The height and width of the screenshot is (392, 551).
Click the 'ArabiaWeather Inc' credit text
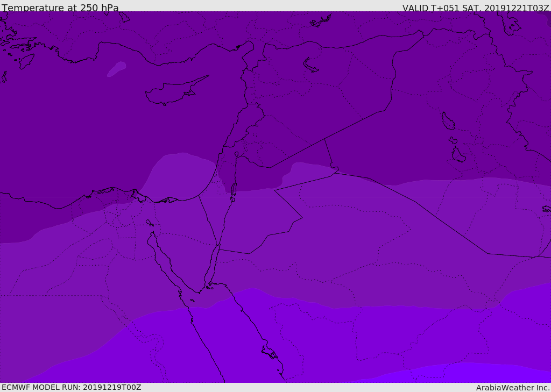click(513, 388)
